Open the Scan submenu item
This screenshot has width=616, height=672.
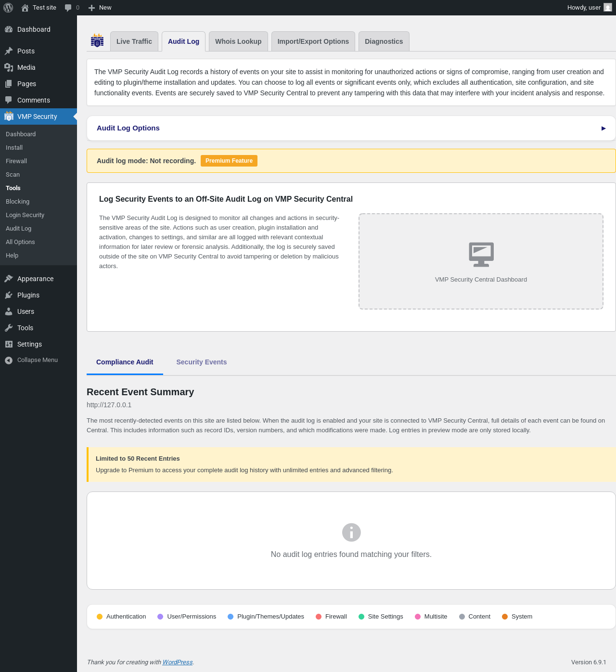coord(13,175)
